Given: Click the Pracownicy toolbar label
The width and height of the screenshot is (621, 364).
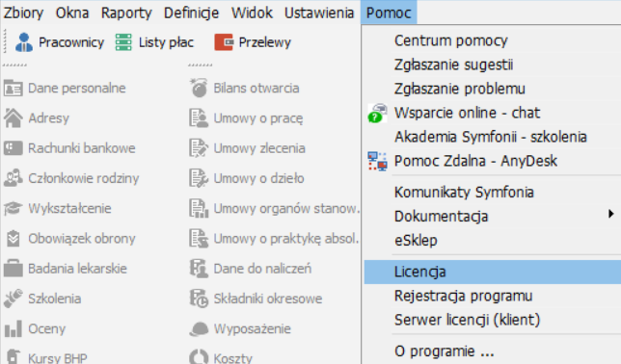Looking at the screenshot, I should coord(71,42).
